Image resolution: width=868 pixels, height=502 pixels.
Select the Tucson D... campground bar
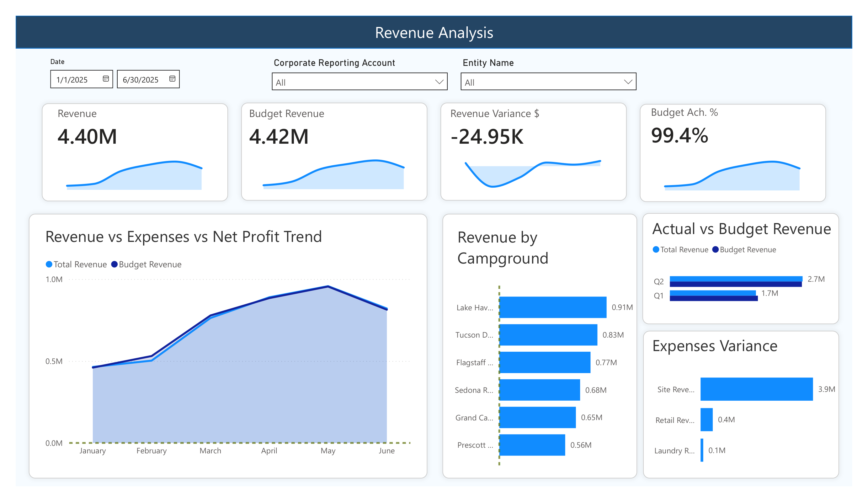click(548, 335)
